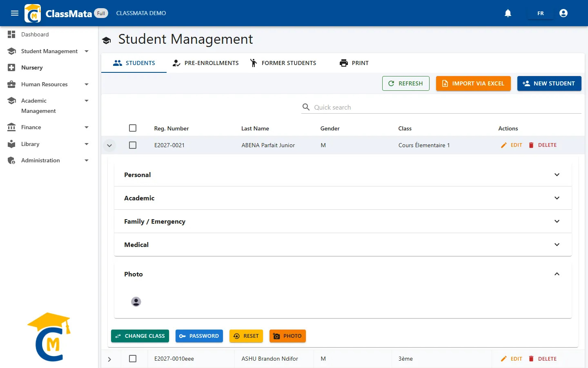Click the Academic Management cap icon
The image size is (588, 368).
point(11,101)
